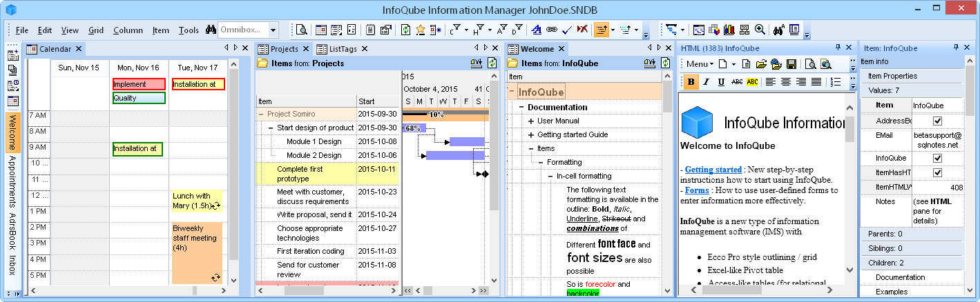
Task: Toggle the AddressBook checkbox in Item pane
Action: (937, 121)
